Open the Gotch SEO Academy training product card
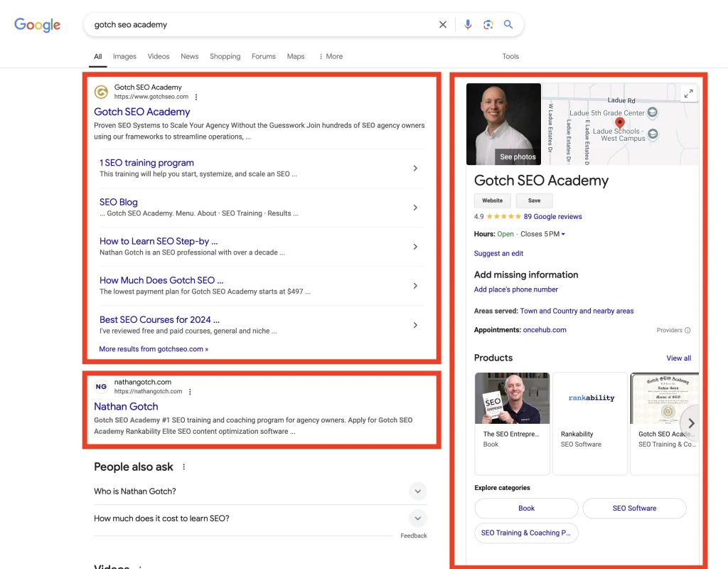The image size is (728, 569). [x=665, y=424]
